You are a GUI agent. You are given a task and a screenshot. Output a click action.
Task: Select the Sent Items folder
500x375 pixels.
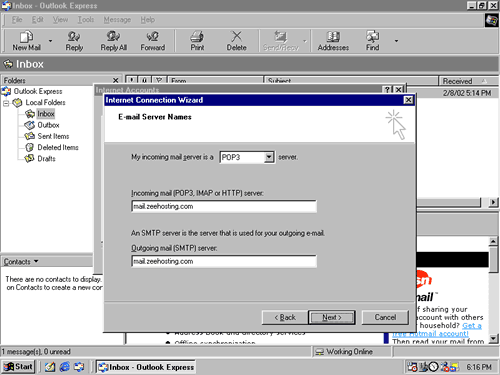click(53, 136)
